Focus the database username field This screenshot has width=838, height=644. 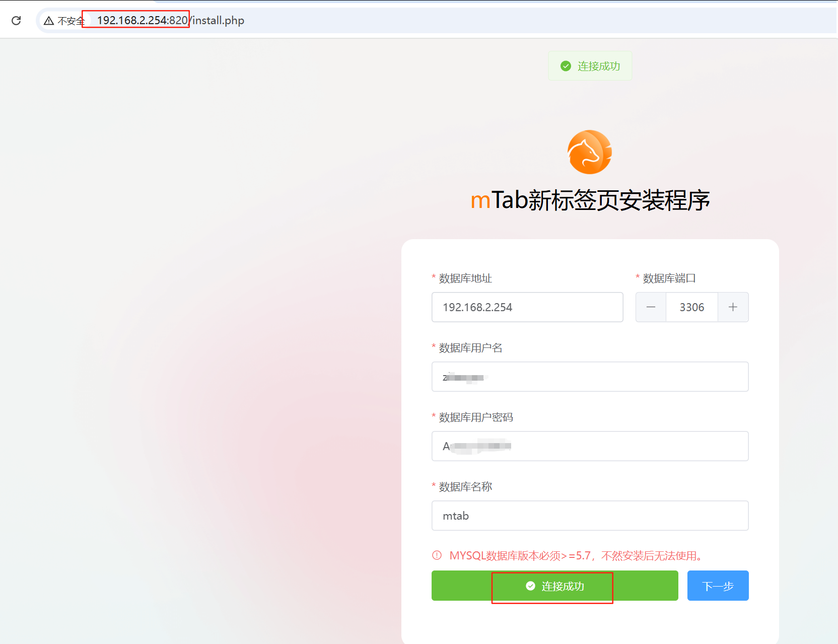point(590,377)
